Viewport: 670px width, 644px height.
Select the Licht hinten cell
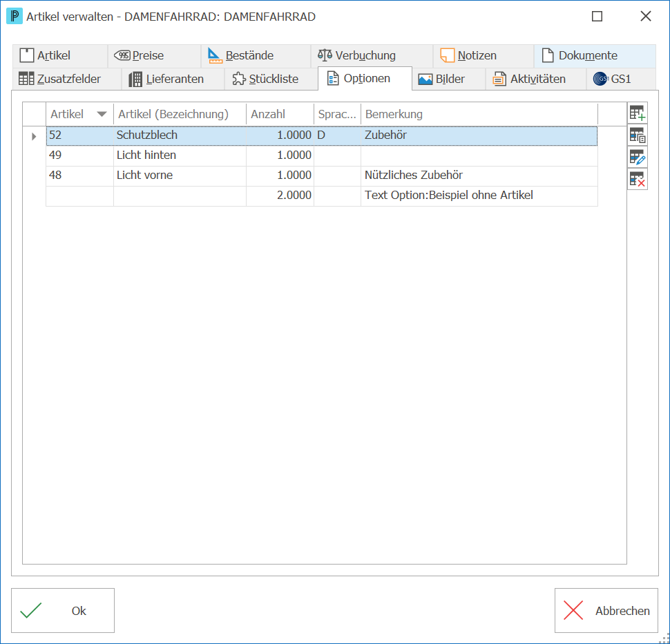(x=180, y=155)
